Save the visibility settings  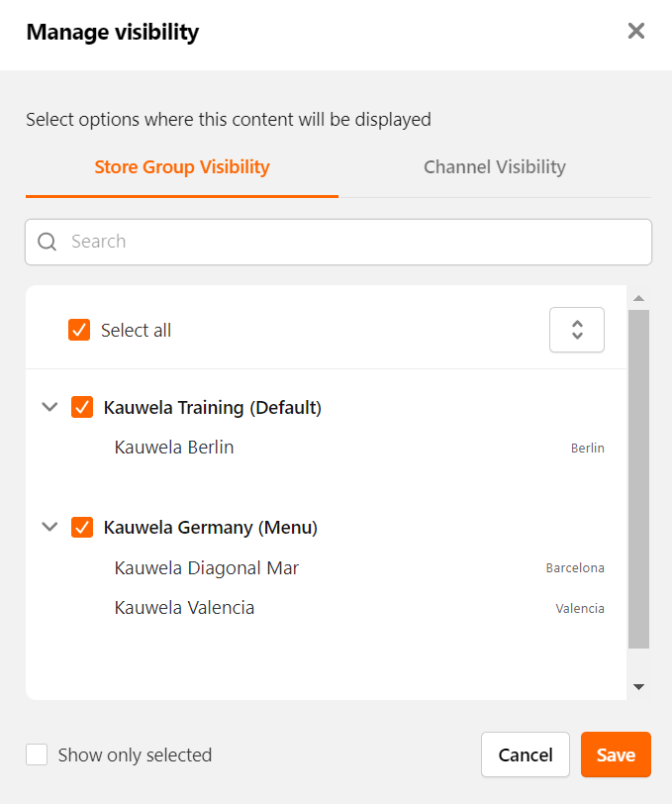click(616, 754)
